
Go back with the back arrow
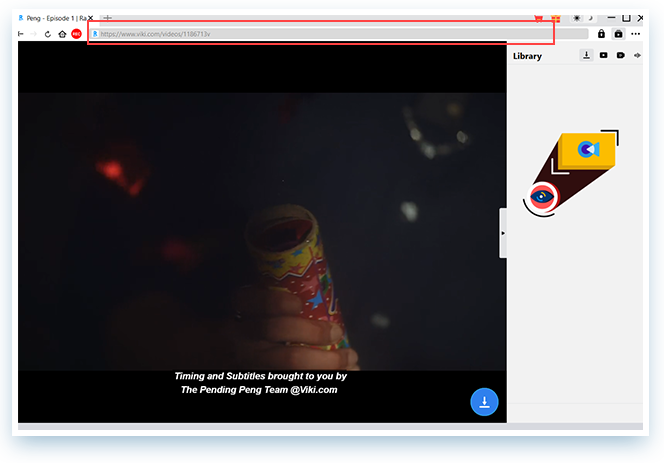coord(21,34)
